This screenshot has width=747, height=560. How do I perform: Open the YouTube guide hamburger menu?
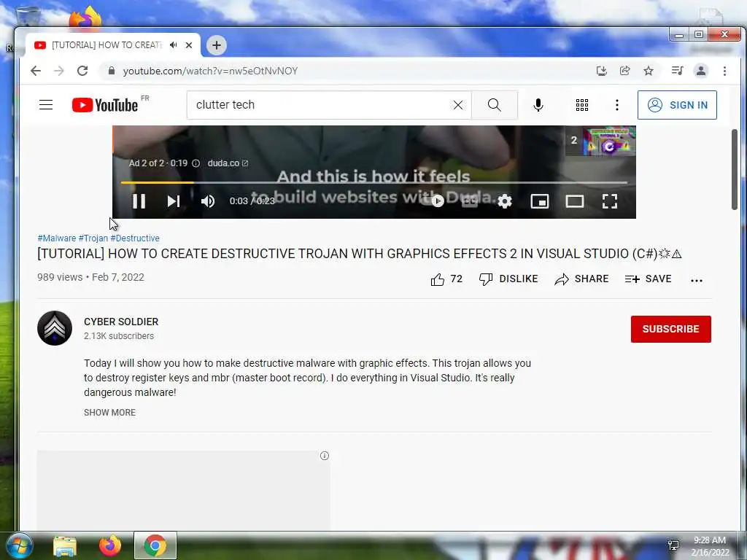[46, 105]
